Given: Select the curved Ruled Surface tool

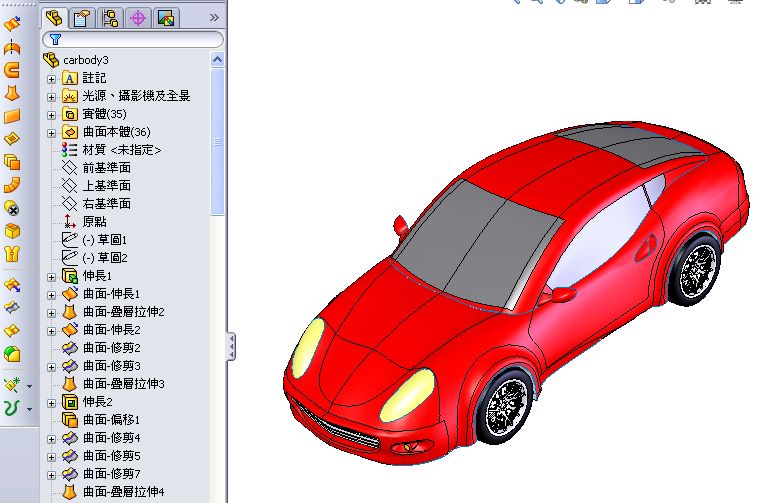Looking at the screenshot, I should (12, 185).
